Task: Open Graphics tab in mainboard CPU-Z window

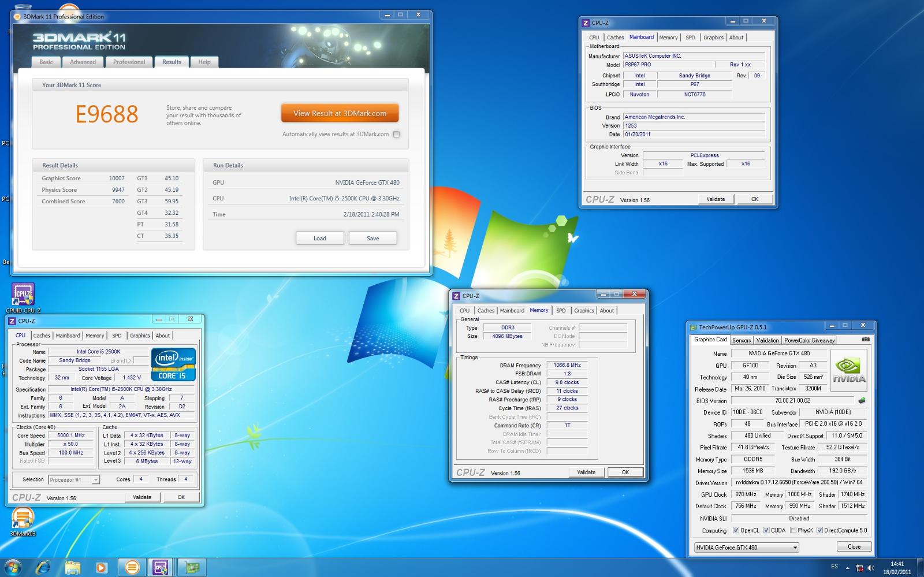Action: pos(713,38)
